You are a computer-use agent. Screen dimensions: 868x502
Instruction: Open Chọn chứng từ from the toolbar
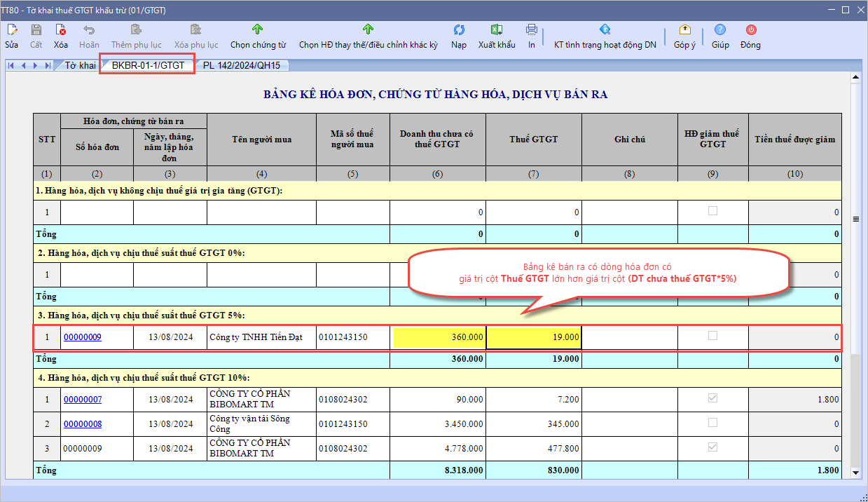(x=258, y=30)
